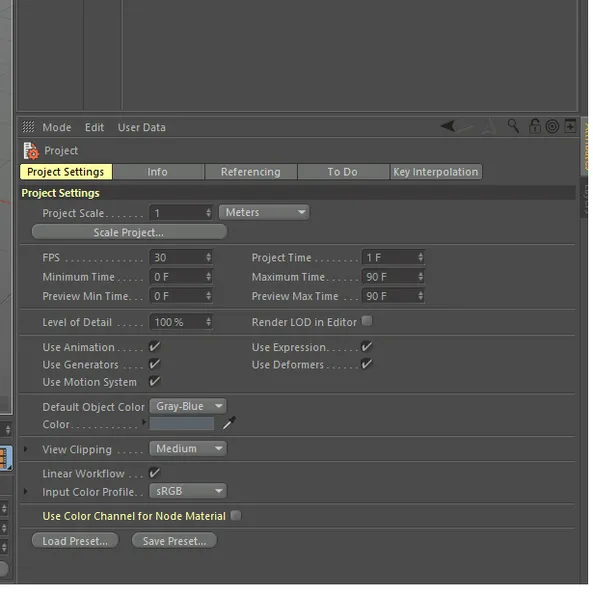Image resolution: width=593 pixels, height=596 pixels.
Task: Open the Input Color Profile sRGB dropdown
Action: point(188,491)
